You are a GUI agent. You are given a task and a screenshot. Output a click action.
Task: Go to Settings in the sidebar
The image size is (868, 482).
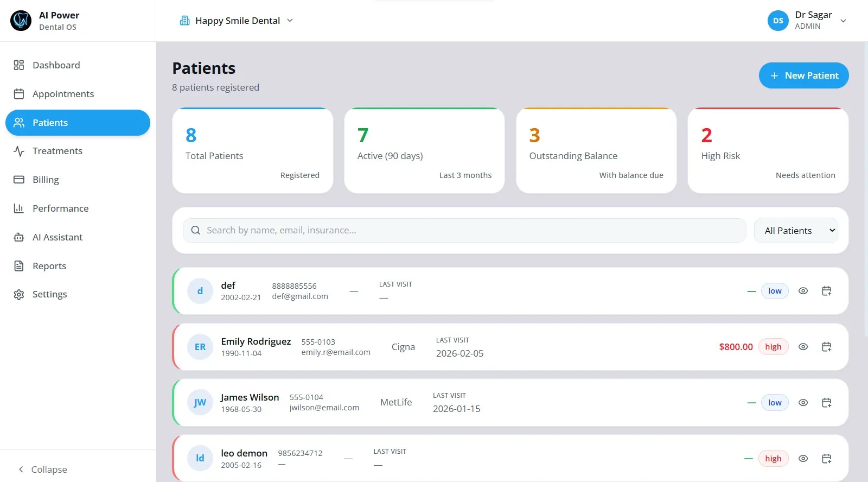78,294
